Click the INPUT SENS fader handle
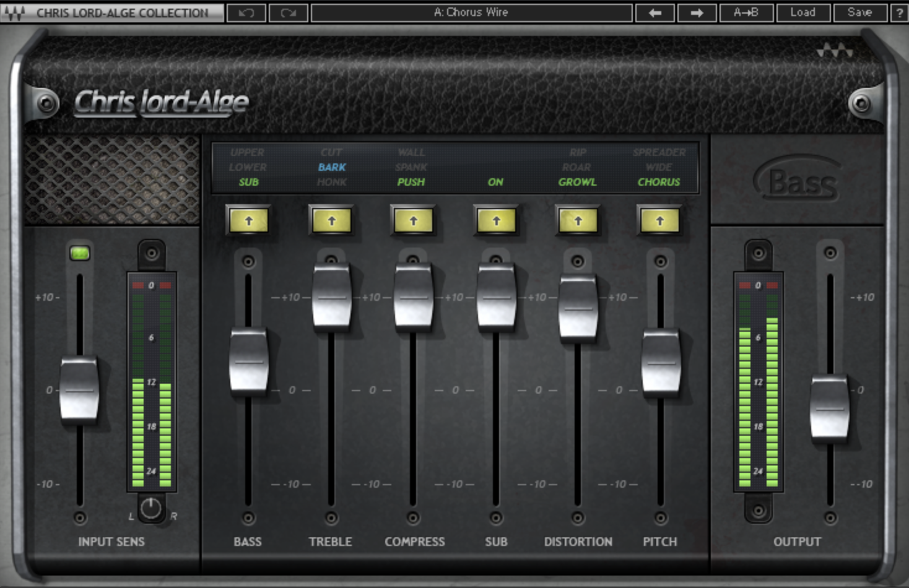This screenshot has width=909, height=588. pyautogui.click(x=79, y=390)
